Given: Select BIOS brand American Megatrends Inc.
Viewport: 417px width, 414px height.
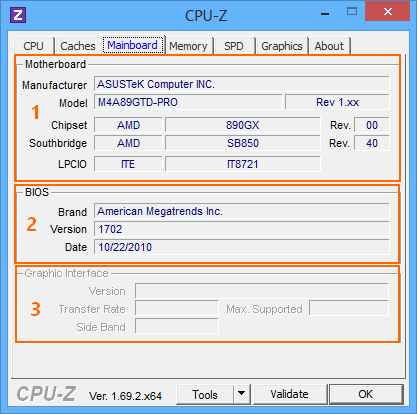Looking at the screenshot, I should pos(242,211).
